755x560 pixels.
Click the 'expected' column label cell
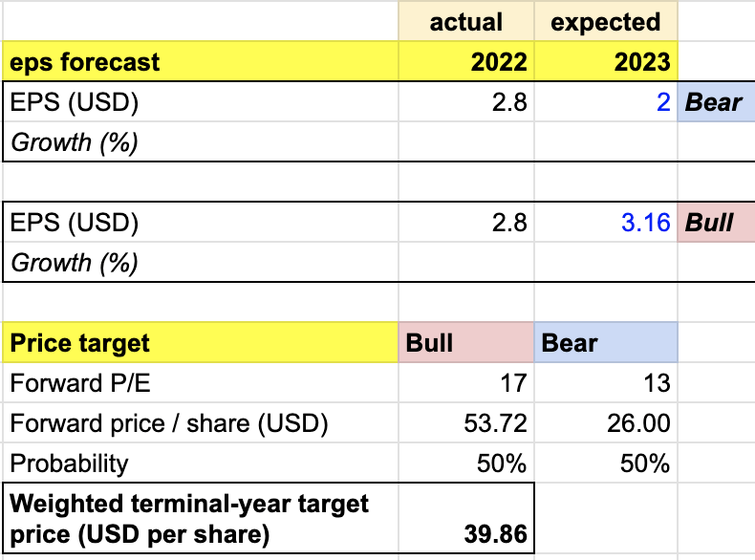tap(606, 22)
